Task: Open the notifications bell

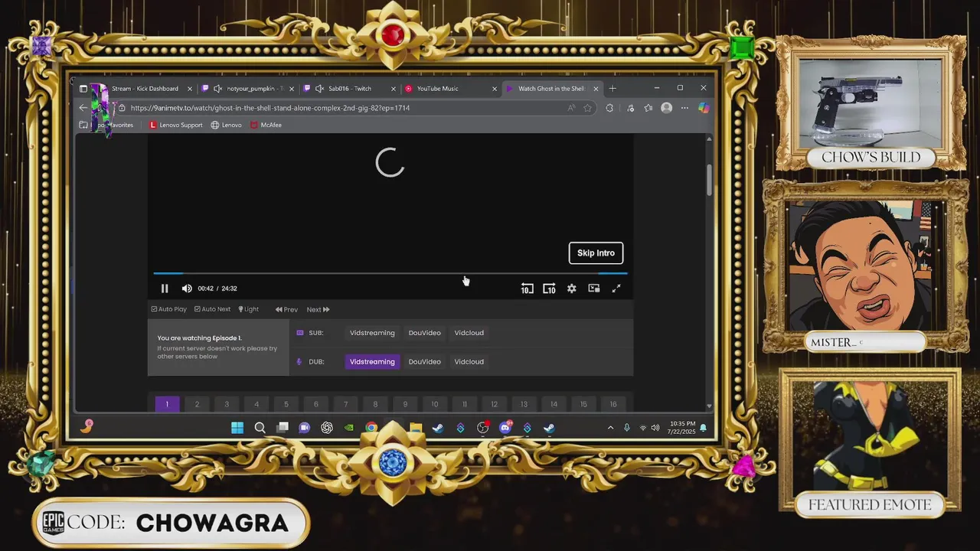Action: (x=703, y=428)
